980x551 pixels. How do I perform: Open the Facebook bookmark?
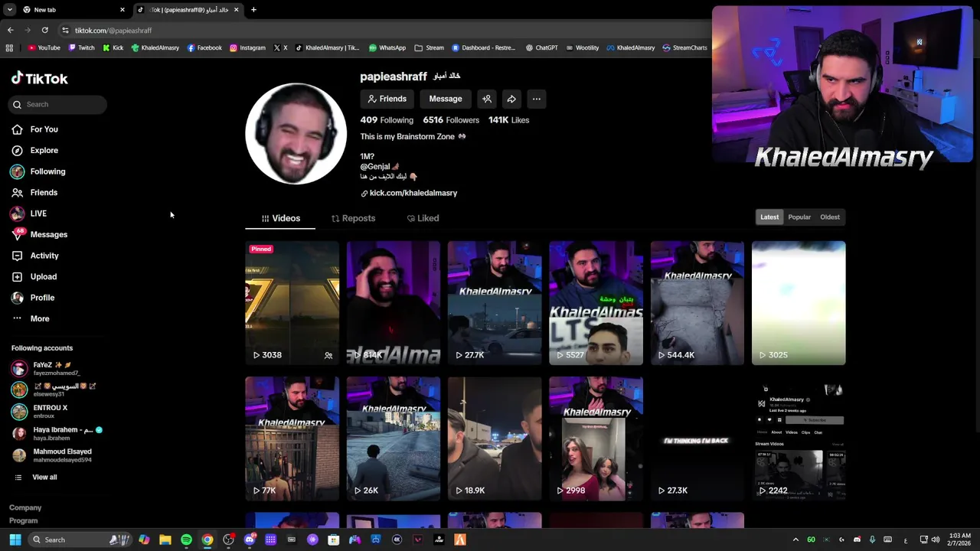204,48
